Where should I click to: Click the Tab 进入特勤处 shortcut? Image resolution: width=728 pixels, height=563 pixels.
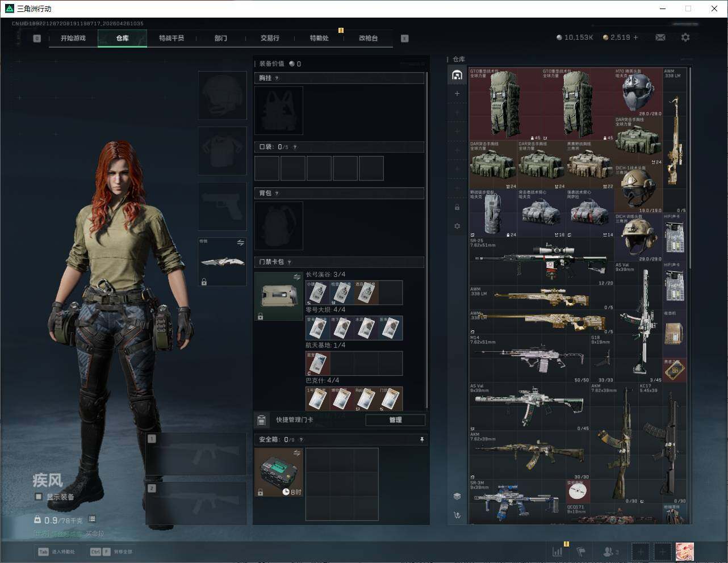point(56,552)
